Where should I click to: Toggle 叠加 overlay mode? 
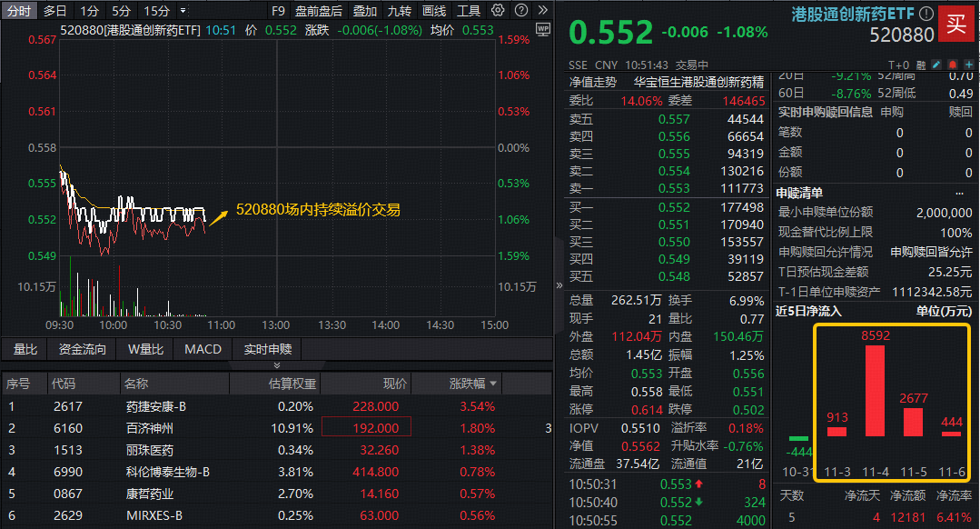[x=364, y=11]
